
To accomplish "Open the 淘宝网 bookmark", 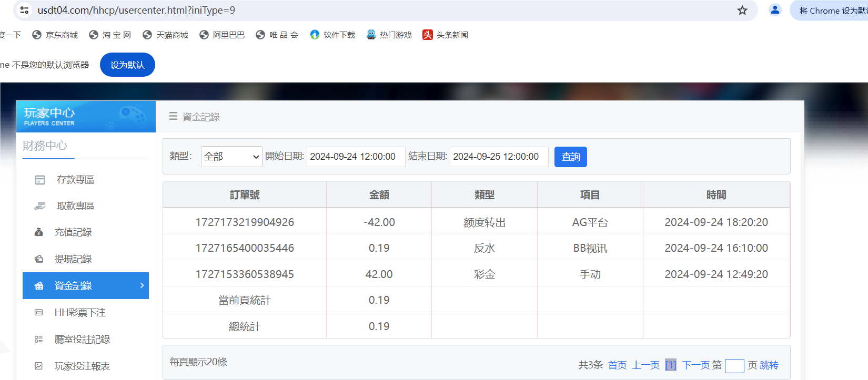I will coord(110,35).
